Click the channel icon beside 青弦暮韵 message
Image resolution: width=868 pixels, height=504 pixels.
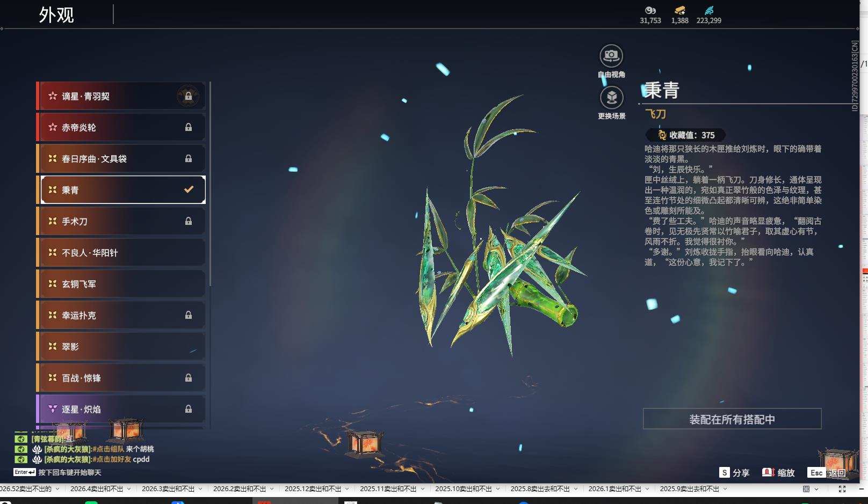click(20, 439)
